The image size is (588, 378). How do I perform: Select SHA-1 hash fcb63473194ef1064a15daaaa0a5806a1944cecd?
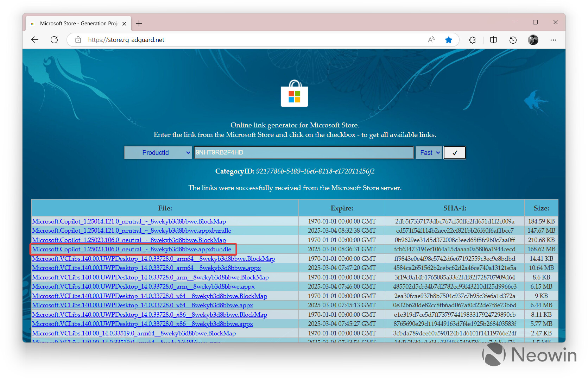coord(455,249)
